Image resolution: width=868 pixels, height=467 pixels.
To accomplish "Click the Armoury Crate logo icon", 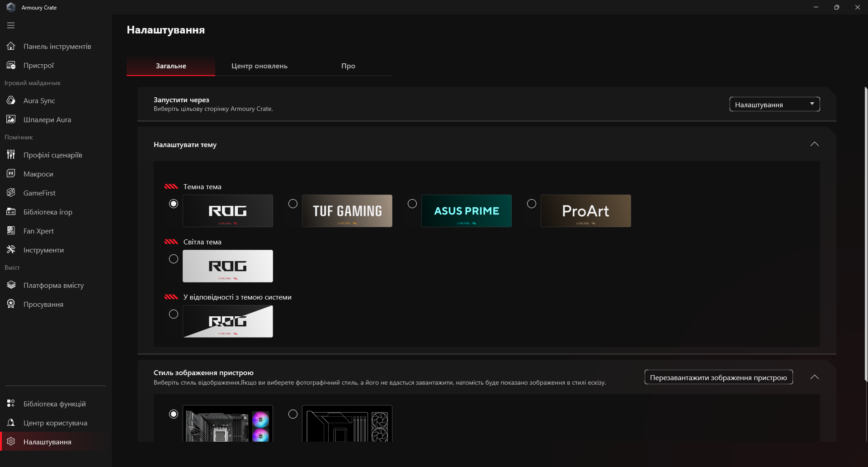I will pyautogui.click(x=11, y=7).
